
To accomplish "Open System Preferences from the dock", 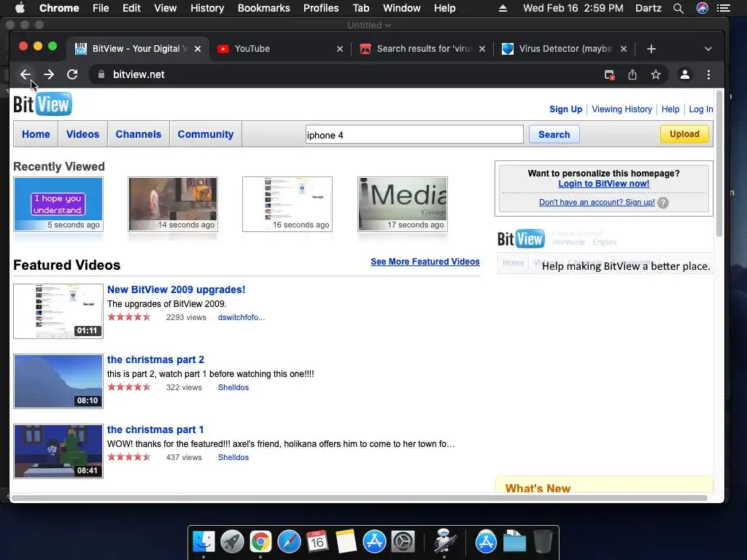I will tap(403, 542).
